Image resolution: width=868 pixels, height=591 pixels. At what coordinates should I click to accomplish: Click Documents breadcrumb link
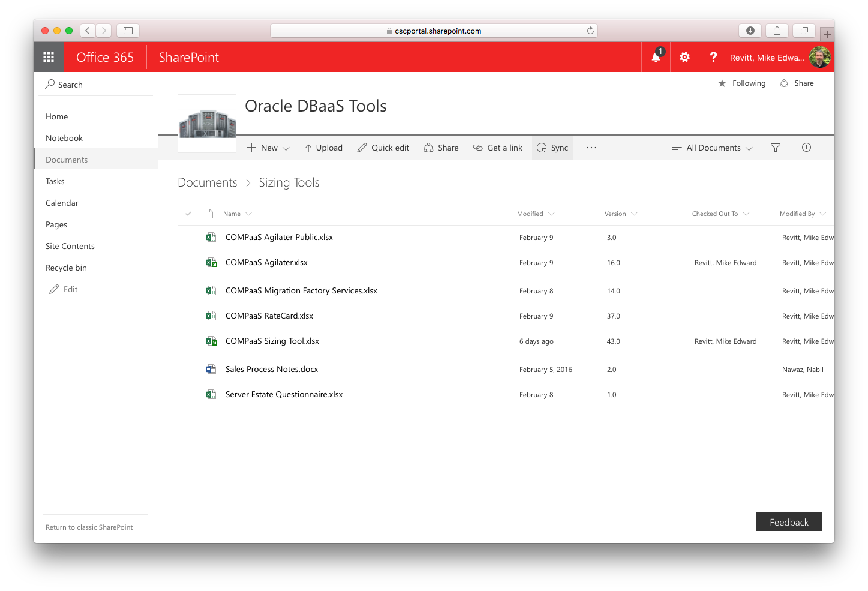tap(208, 182)
